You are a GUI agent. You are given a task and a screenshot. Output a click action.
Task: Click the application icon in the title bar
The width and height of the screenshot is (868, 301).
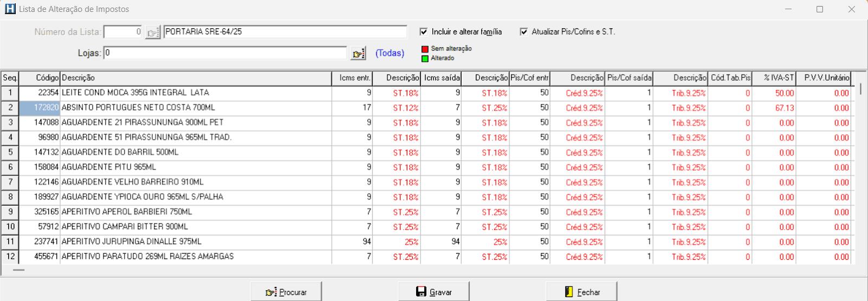click(x=10, y=9)
